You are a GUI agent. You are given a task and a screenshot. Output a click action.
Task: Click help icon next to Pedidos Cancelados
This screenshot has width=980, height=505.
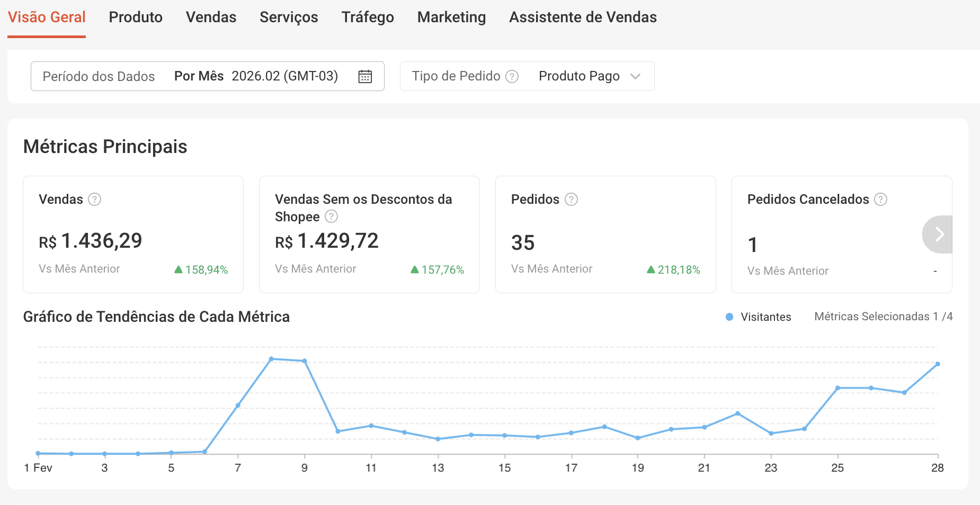coord(880,200)
